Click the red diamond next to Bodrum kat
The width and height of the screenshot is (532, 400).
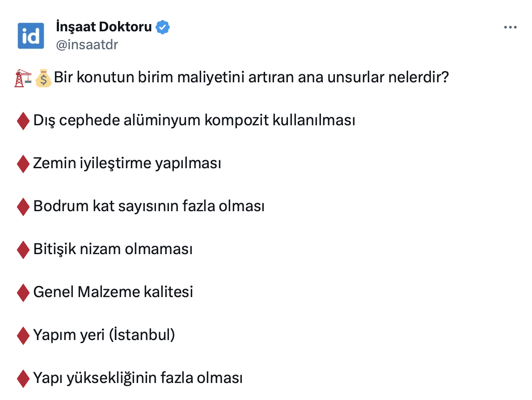[23, 207]
